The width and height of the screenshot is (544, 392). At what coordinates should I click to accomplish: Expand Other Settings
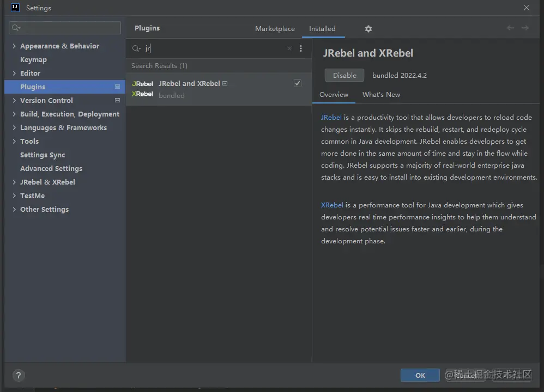[x=14, y=209]
